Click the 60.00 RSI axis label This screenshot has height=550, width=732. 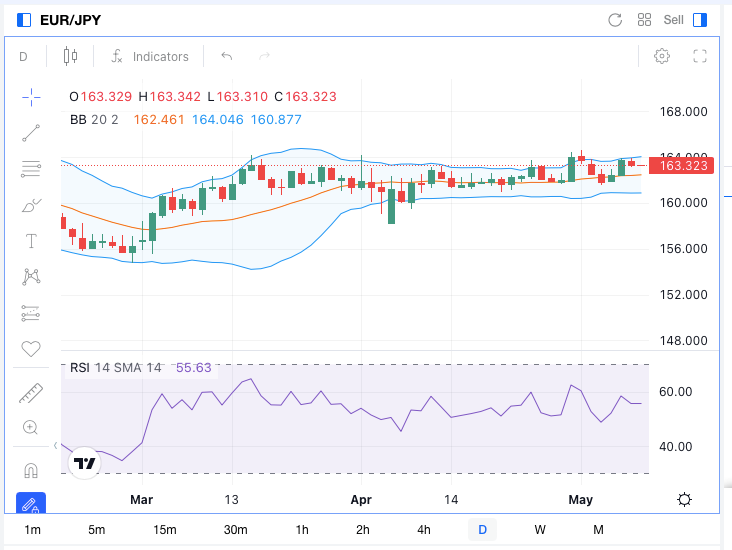675,392
